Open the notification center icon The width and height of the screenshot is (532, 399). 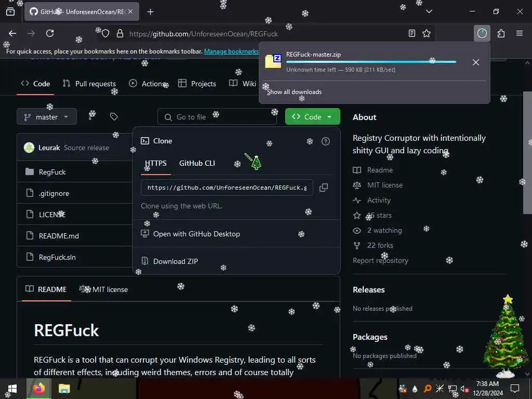click(515, 389)
